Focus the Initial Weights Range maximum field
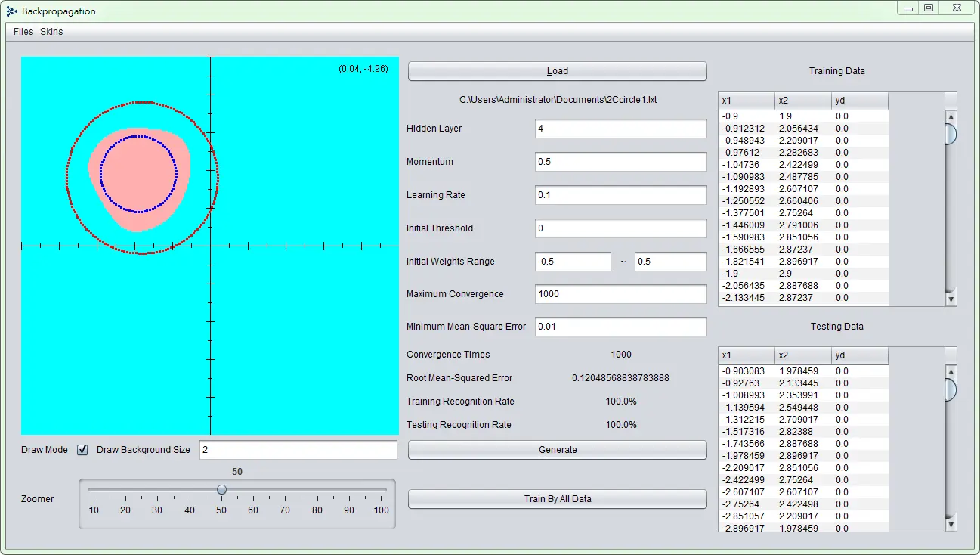The image size is (980, 555). pos(671,262)
